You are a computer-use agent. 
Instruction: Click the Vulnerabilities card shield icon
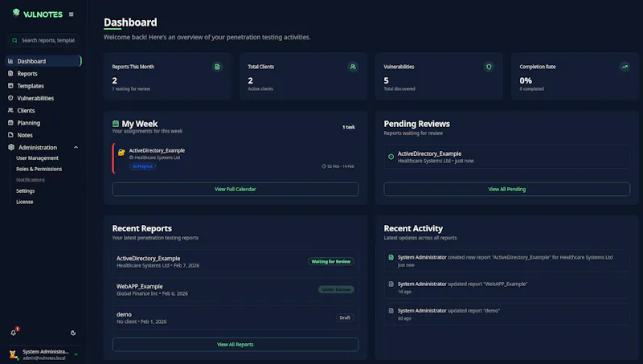(489, 67)
